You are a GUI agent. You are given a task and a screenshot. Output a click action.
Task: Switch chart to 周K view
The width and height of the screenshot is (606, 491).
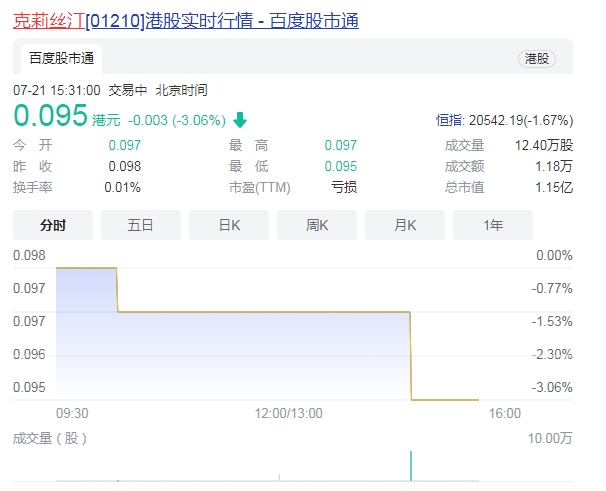(x=317, y=225)
